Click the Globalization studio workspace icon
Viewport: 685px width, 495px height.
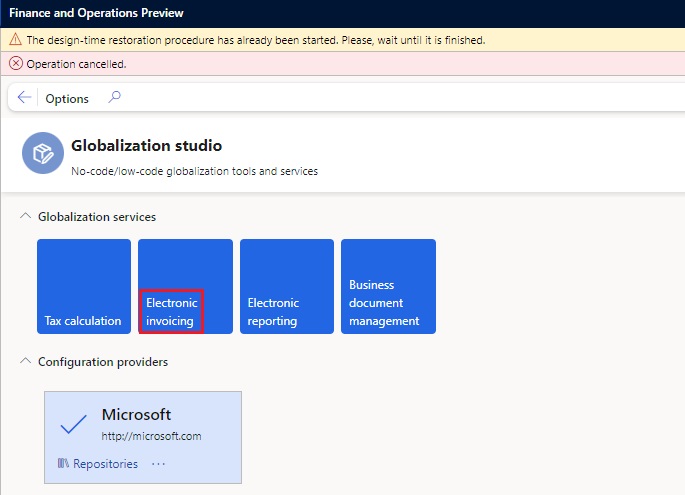[x=43, y=153]
